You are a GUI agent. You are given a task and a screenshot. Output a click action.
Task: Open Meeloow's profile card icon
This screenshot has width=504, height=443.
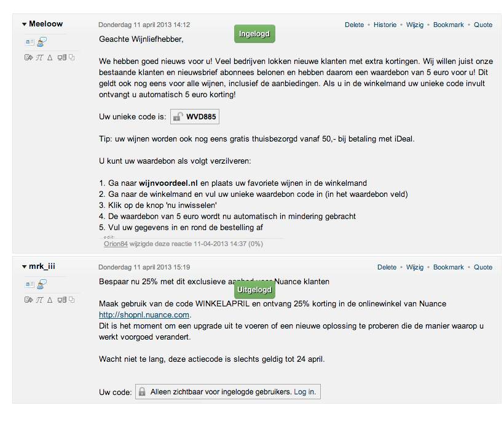click(x=30, y=41)
